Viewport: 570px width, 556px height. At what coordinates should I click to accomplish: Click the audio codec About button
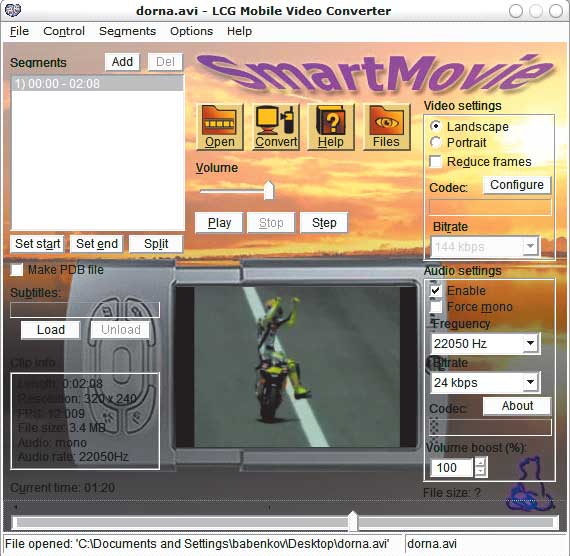coord(517,406)
